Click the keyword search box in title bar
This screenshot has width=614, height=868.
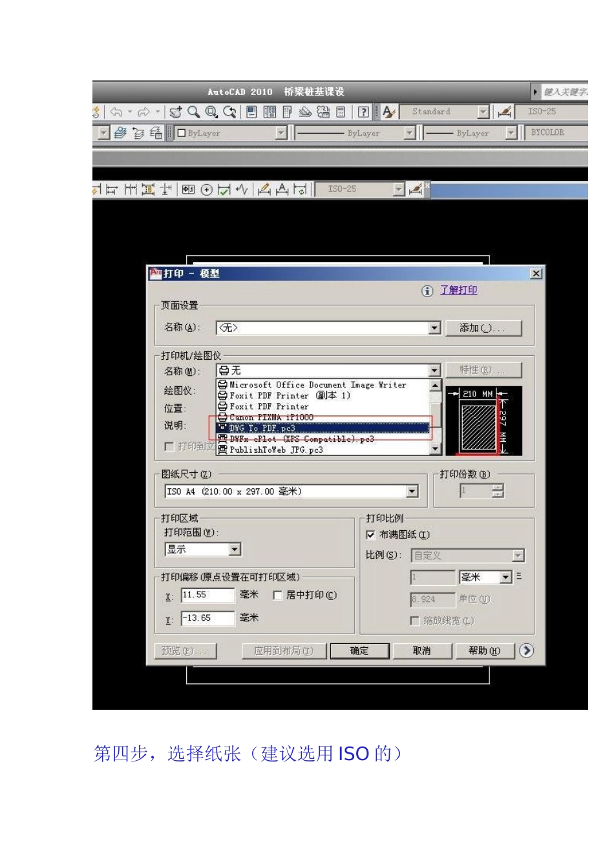[565, 92]
